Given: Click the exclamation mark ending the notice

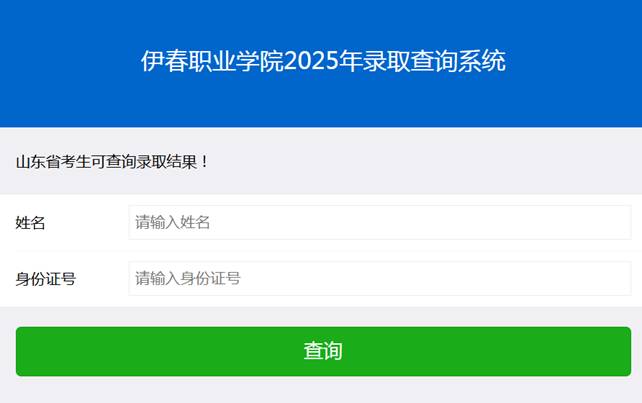Looking at the screenshot, I should click(x=205, y=161).
